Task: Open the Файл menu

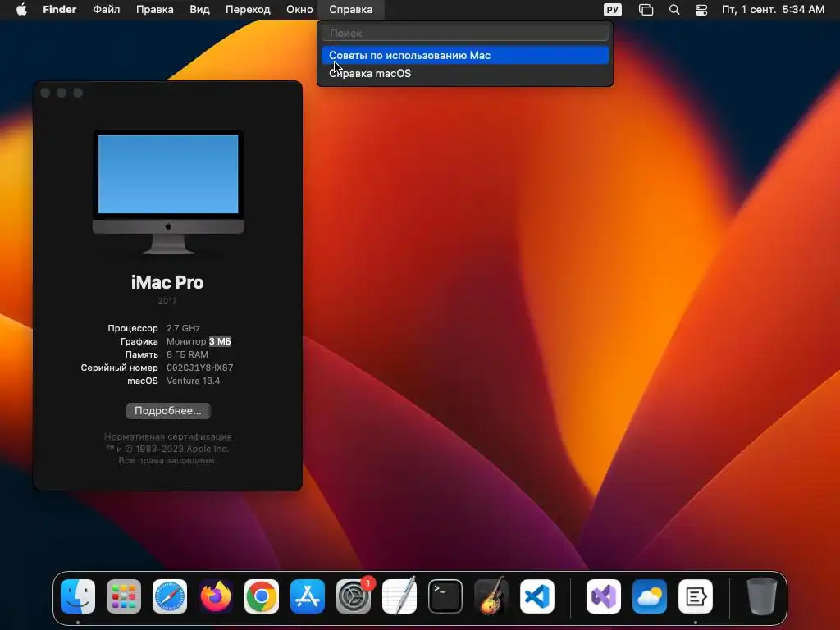Action: tap(106, 10)
